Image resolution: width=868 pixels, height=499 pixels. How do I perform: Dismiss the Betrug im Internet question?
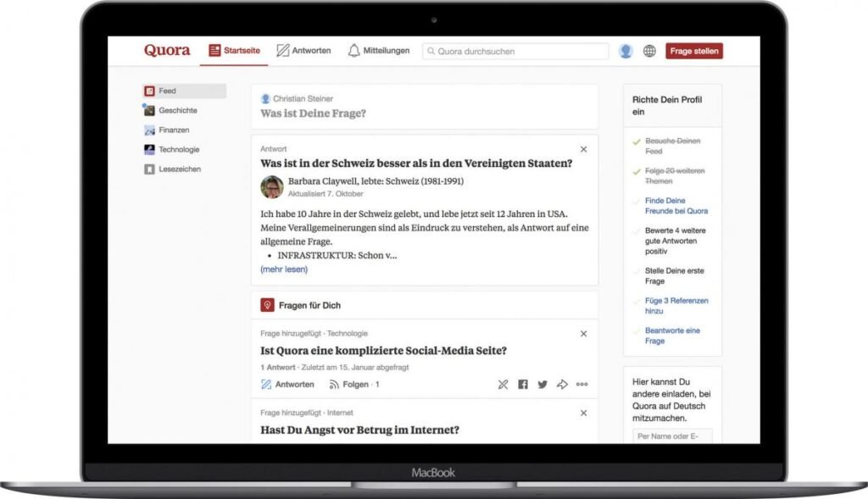[583, 413]
